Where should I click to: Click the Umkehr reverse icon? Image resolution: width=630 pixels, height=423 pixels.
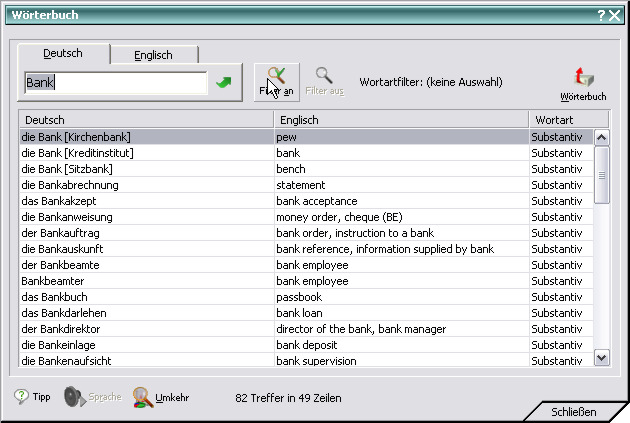(x=143, y=397)
